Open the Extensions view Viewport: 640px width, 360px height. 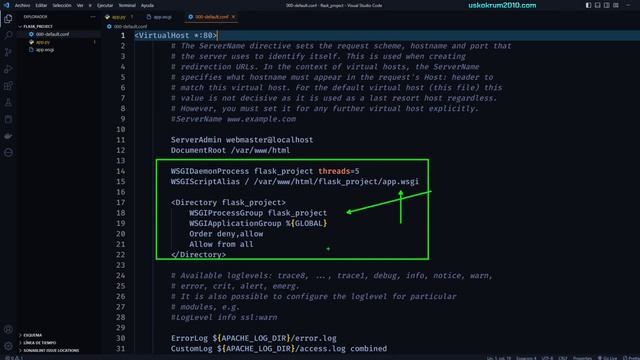[x=8, y=86]
